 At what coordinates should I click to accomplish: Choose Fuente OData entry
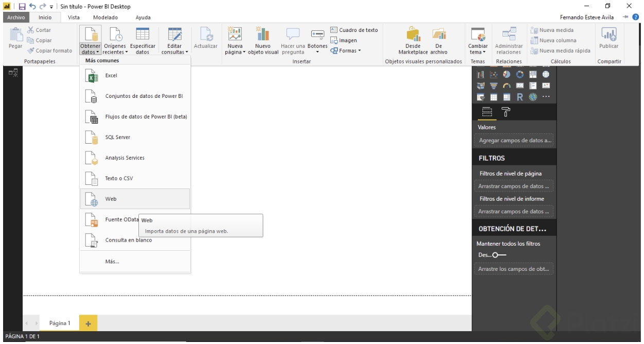[x=135, y=220]
